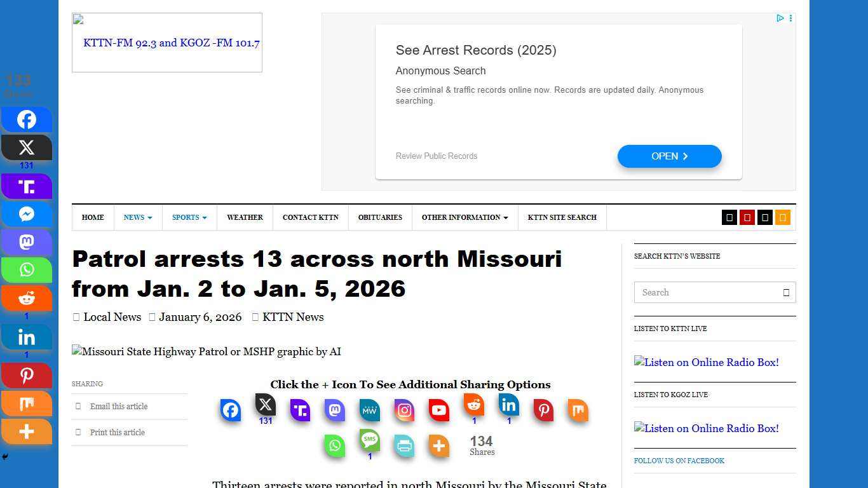Switch to the WEATHER menu item

[x=245, y=217]
